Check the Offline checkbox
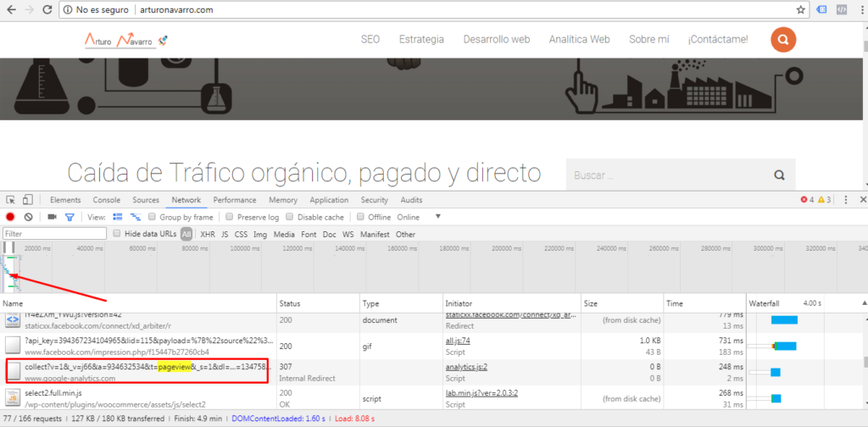This screenshot has height=427, width=868. [x=360, y=217]
